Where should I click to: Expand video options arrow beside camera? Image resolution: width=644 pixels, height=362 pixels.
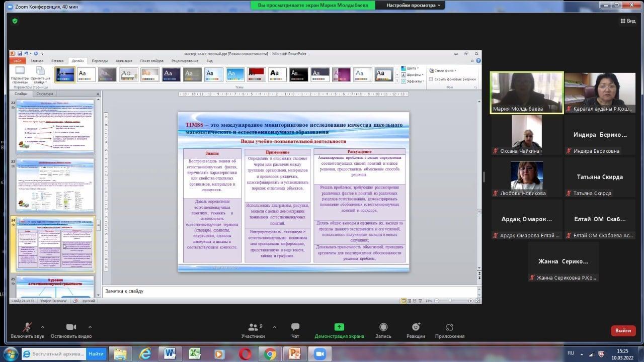click(90, 327)
